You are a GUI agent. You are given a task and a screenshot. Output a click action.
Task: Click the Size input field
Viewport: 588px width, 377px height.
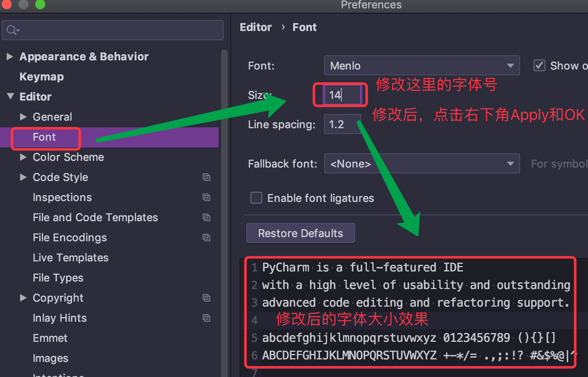click(x=342, y=95)
